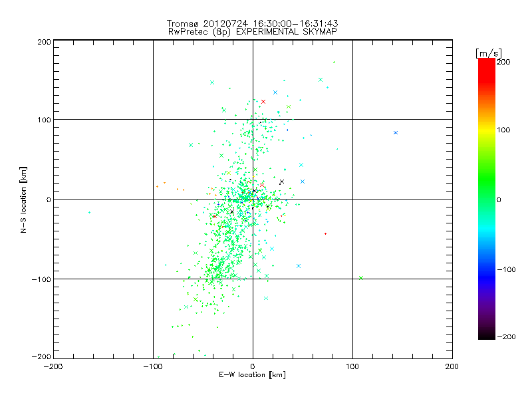
Task: Click the y-axis tick label '-200'
Action: point(41,356)
